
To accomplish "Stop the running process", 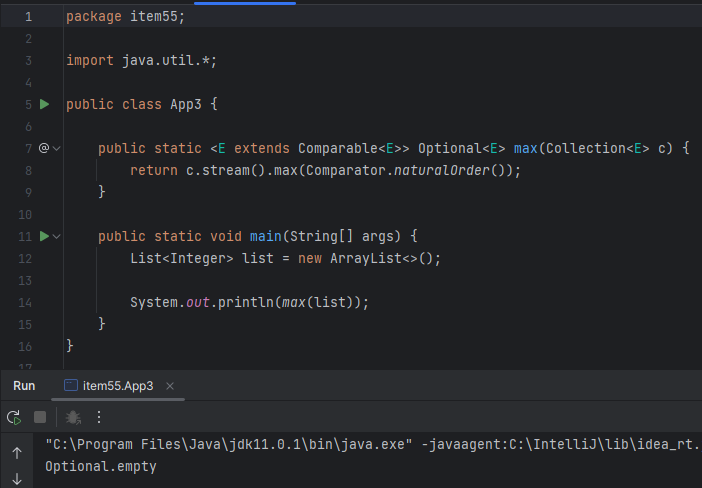I will coord(40,417).
